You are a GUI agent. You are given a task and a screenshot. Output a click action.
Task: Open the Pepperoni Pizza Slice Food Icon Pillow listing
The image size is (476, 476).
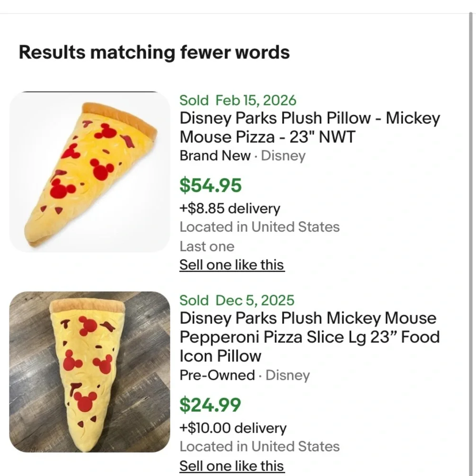[x=309, y=337]
